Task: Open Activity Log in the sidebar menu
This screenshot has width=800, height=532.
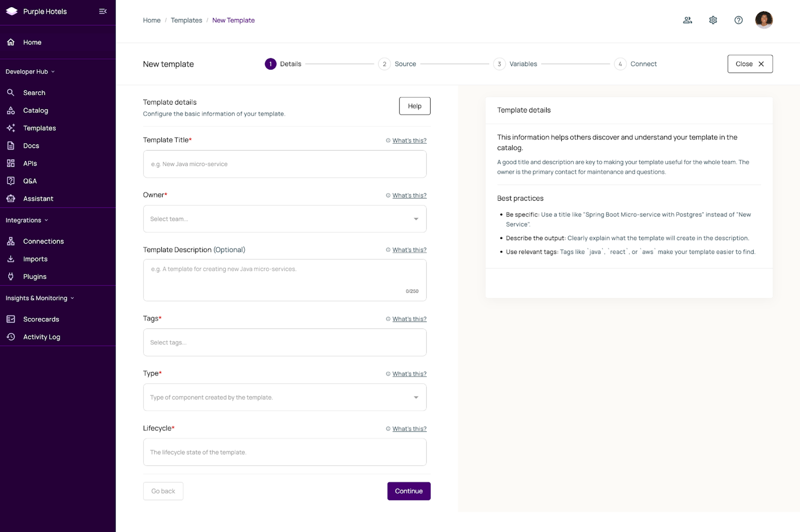Action: [58, 337]
